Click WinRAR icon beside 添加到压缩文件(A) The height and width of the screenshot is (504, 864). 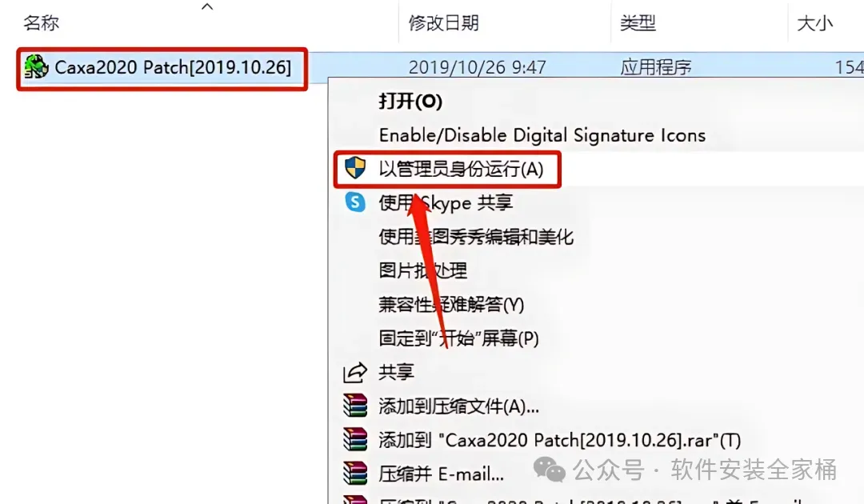(355, 406)
